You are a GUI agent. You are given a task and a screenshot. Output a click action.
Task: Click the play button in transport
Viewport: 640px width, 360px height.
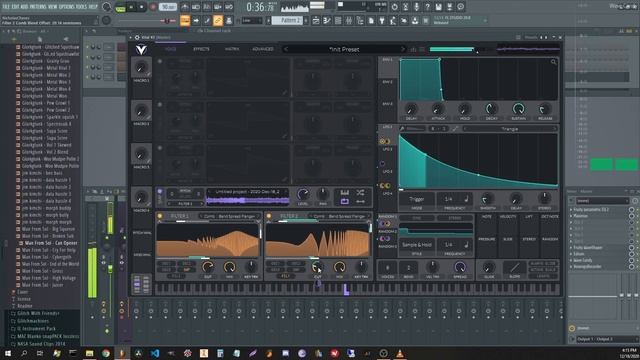(131, 7)
